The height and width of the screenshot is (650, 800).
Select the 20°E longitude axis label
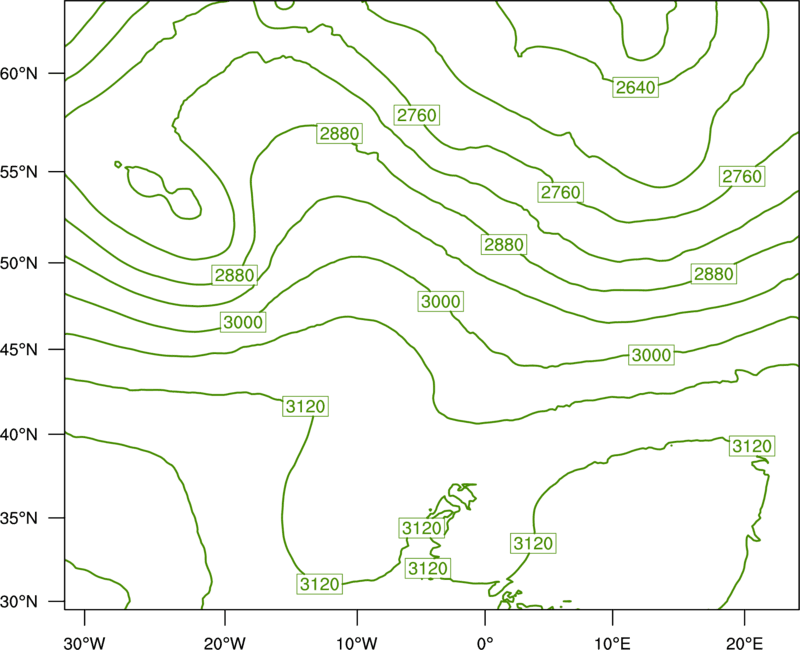coord(744,643)
